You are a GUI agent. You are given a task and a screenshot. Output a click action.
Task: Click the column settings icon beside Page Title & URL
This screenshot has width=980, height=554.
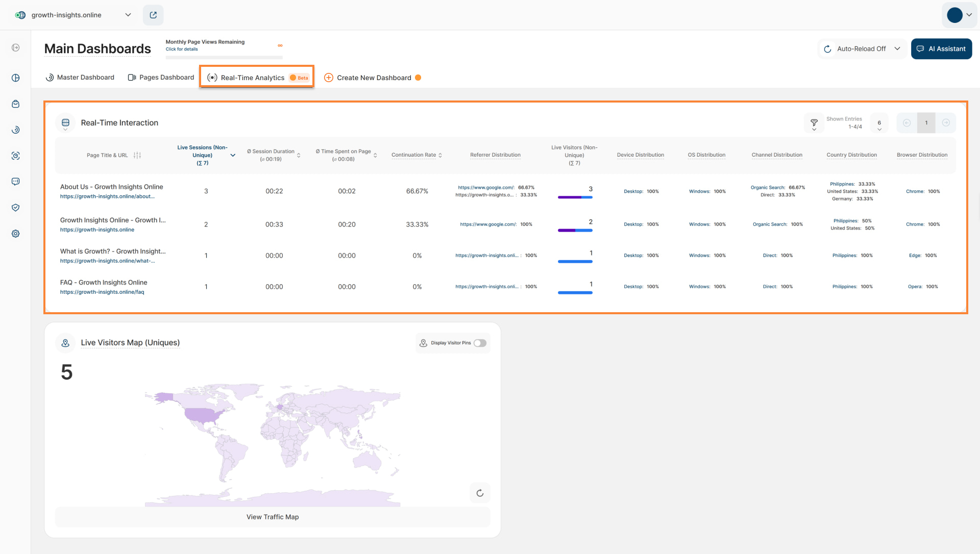pos(137,155)
